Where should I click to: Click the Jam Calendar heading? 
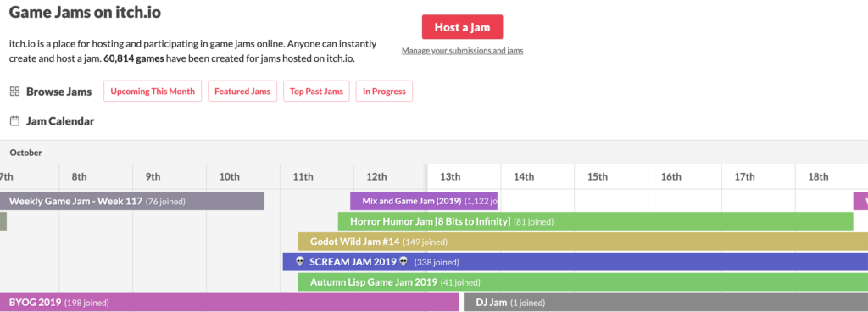[60, 121]
